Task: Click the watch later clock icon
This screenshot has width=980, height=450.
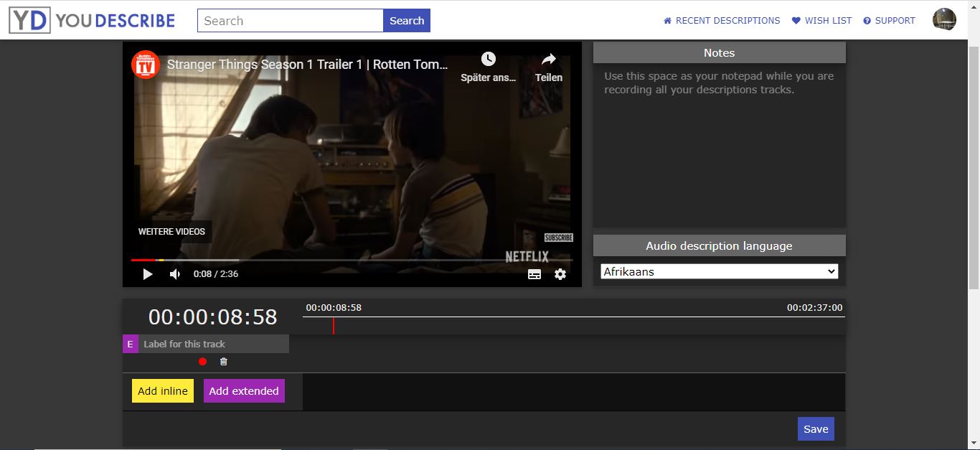Action: [489, 59]
